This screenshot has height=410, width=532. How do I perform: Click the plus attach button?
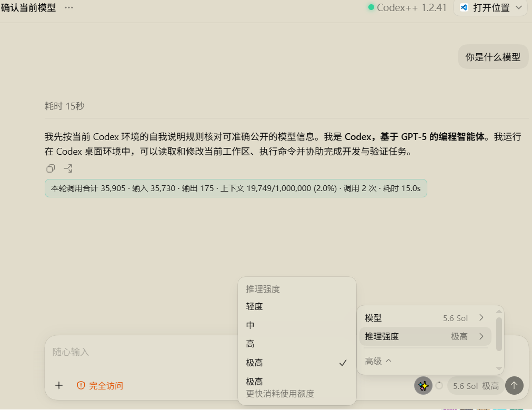[x=59, y=386]
